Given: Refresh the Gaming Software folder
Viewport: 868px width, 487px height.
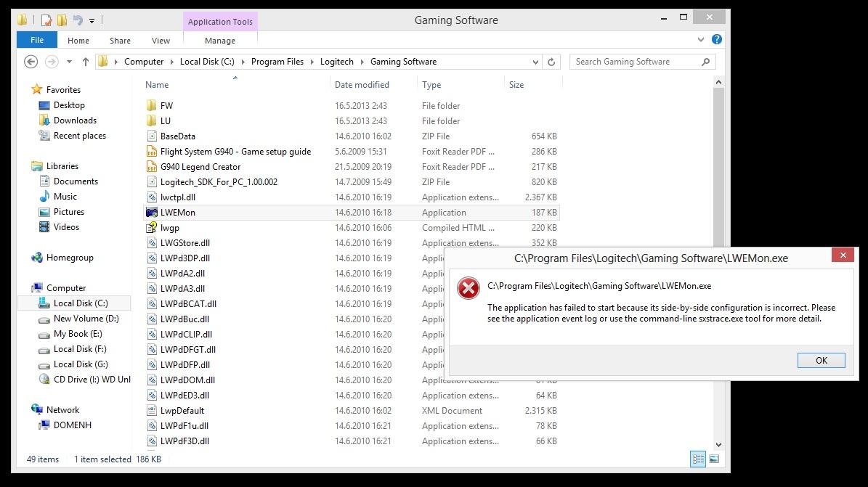Looking at the screenshot, I should pyautogui.click(x=551, y=62).
